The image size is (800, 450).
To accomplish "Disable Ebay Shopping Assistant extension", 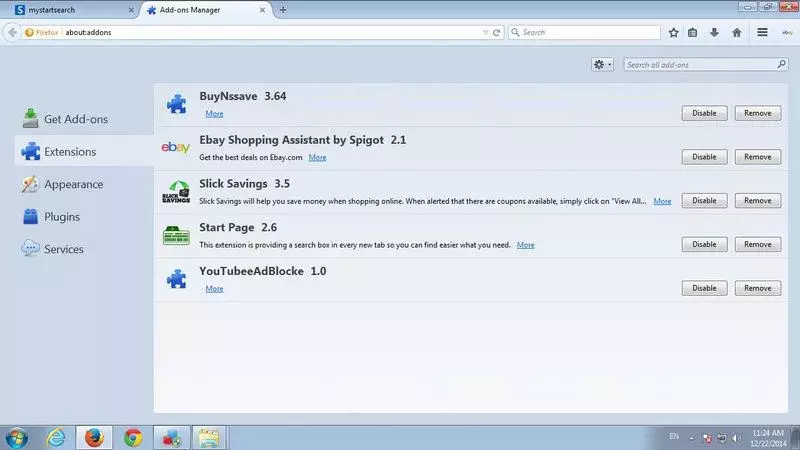I will pyautogui.click(x=704, y=157).
